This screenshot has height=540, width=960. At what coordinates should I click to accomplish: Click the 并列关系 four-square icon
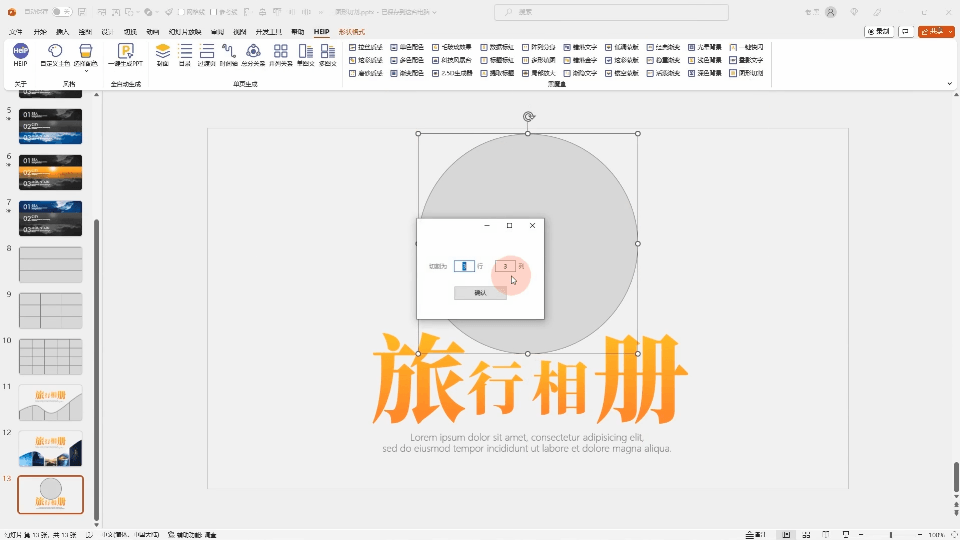coord(280,51)
